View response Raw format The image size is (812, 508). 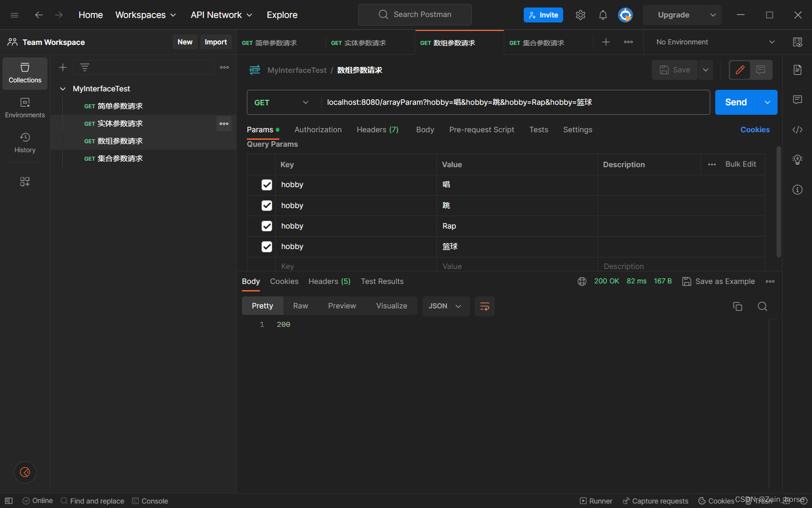(301, 306)
